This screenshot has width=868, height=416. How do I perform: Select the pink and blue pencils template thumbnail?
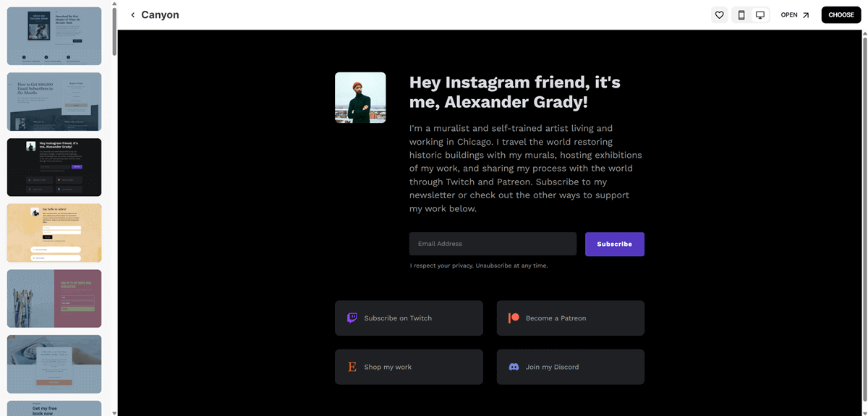pyautogui.click(x=54, y=299)
